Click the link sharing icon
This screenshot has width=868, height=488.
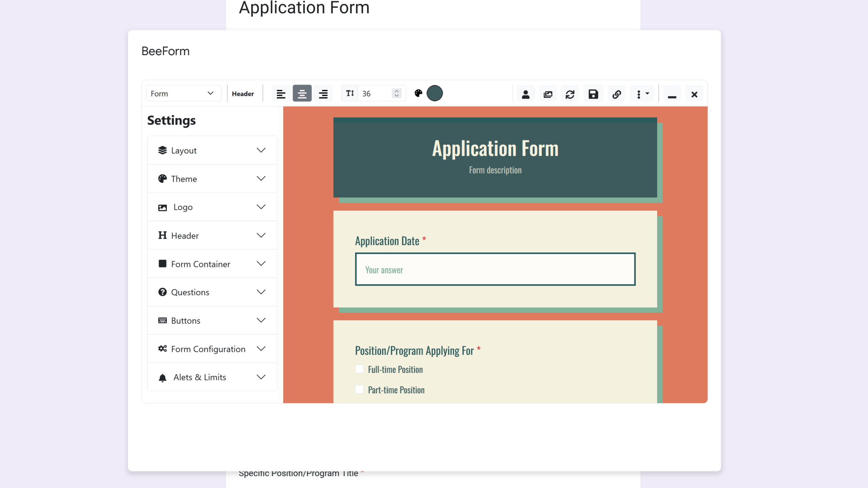(x=616, y=93)
